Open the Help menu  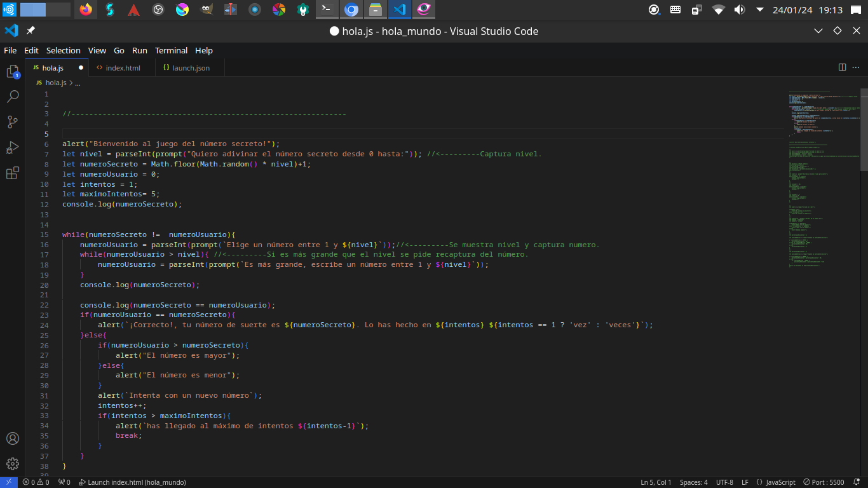tap(204, 50)
